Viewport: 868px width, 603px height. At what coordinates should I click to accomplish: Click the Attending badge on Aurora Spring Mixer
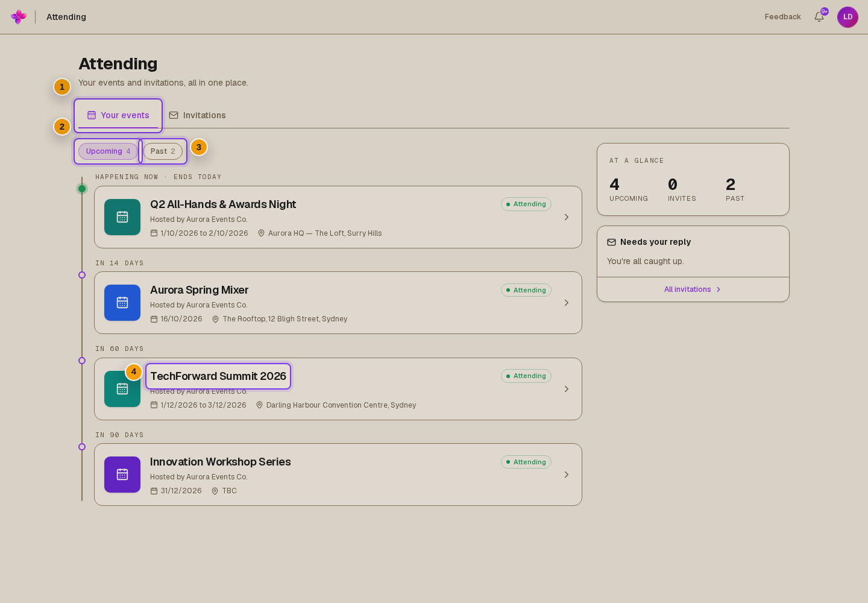point(526,290)
